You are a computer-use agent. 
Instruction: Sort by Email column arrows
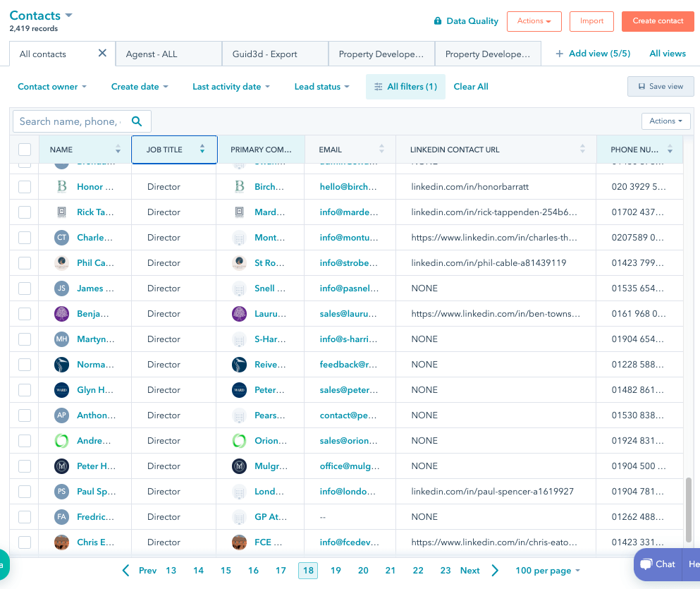click(x=381, y=149)
